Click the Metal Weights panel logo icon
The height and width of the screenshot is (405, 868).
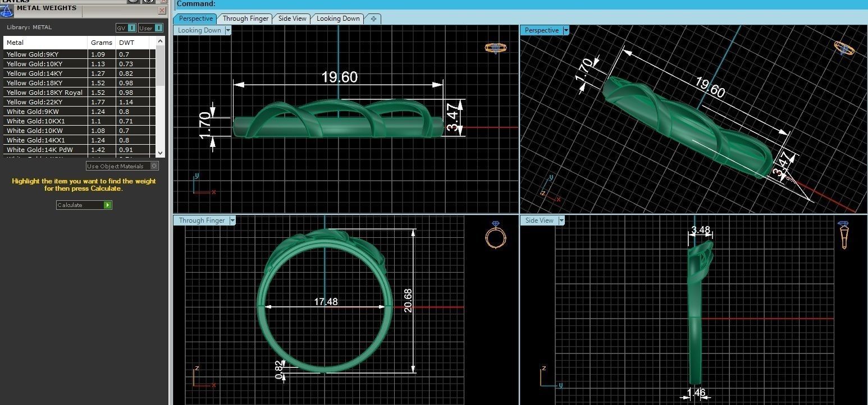[x=6, y=10]
